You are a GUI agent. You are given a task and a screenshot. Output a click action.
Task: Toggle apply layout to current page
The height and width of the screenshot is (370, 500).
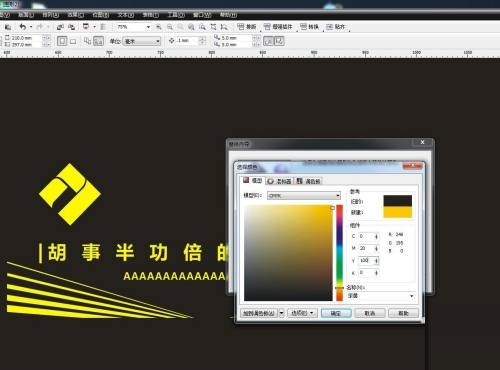(x=98, y=41)
